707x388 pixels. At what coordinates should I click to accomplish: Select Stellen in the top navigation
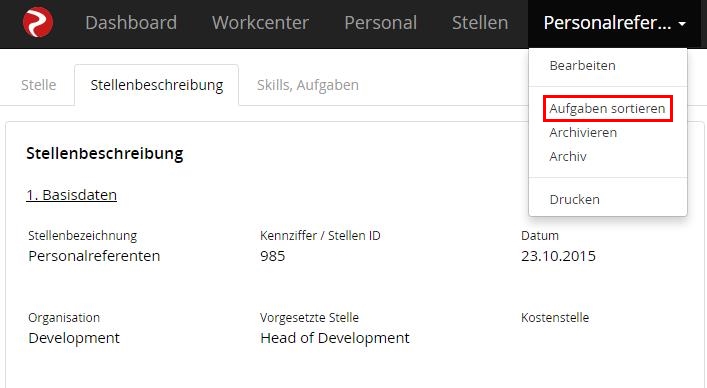coord(480,23)
